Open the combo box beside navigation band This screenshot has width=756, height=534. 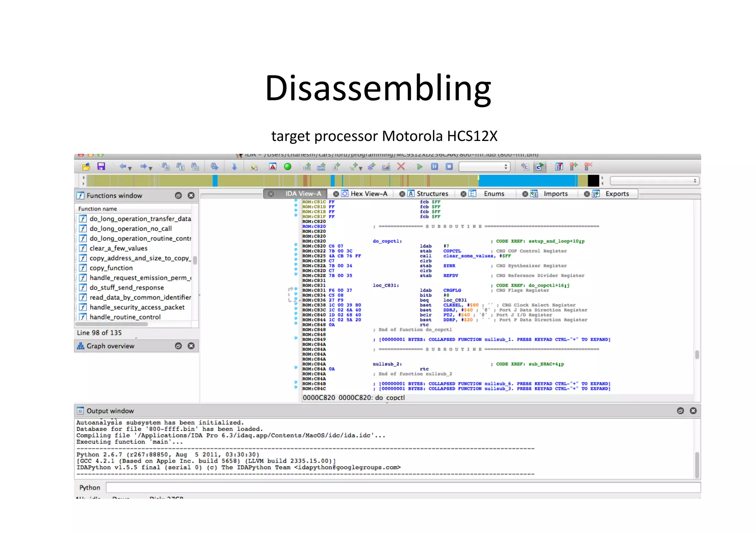point(654,181)
